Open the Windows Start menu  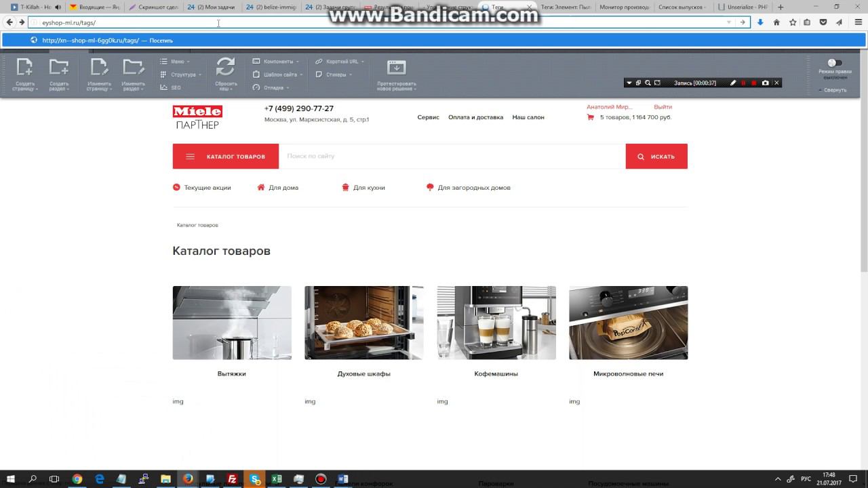[11, 479]
